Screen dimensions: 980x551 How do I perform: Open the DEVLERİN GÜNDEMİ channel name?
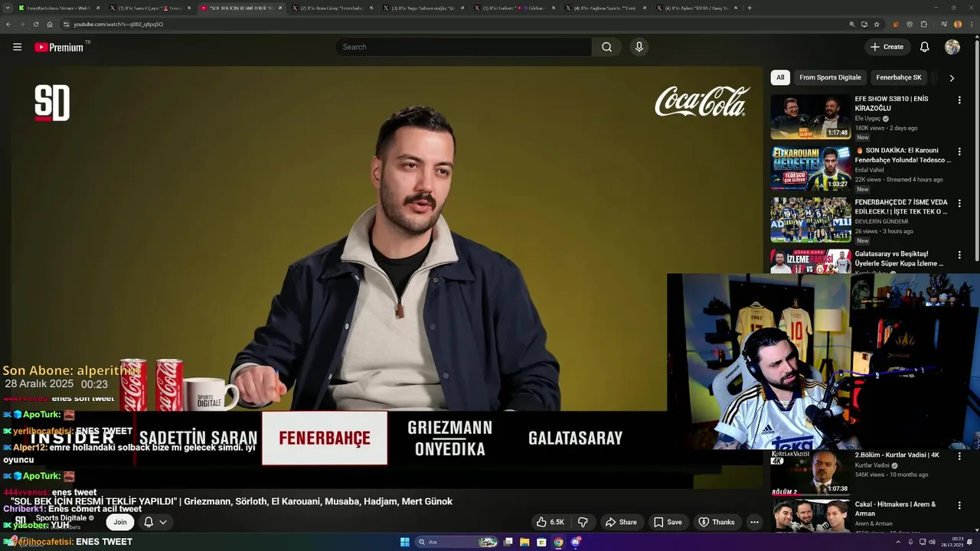[881, 221]
